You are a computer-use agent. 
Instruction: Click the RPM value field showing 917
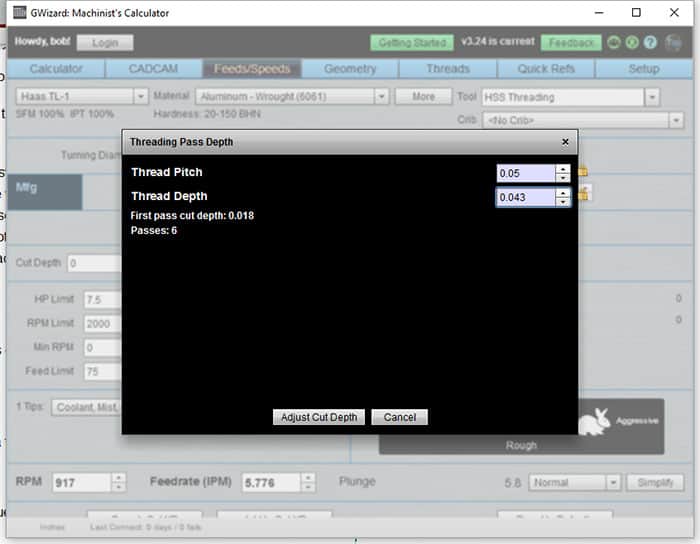(81, 482)
